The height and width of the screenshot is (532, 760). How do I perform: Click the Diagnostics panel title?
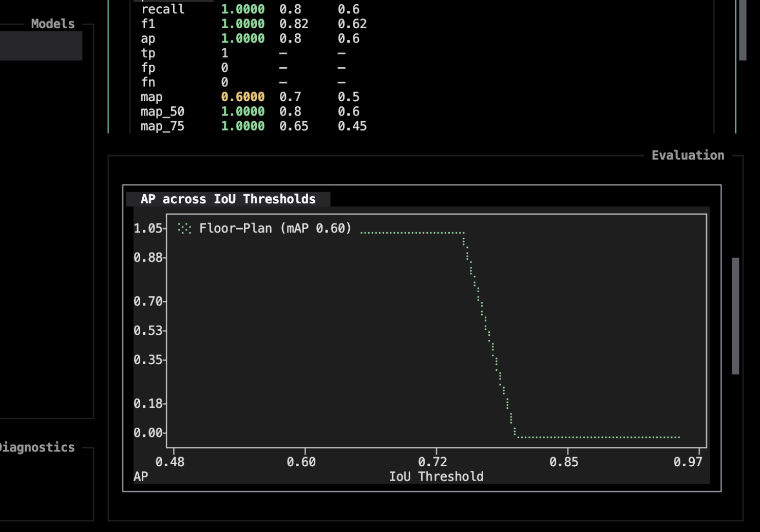pyautogui.click(x=37, y=447)
